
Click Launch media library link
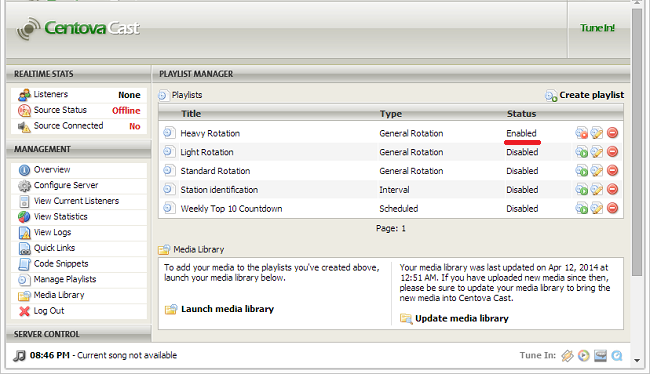point(227,309)
